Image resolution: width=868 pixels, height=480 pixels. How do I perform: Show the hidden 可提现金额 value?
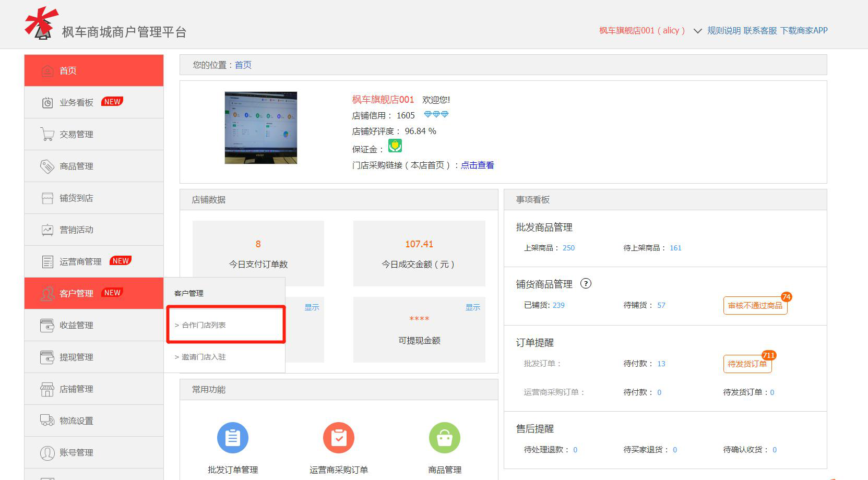tap(472, 307)
